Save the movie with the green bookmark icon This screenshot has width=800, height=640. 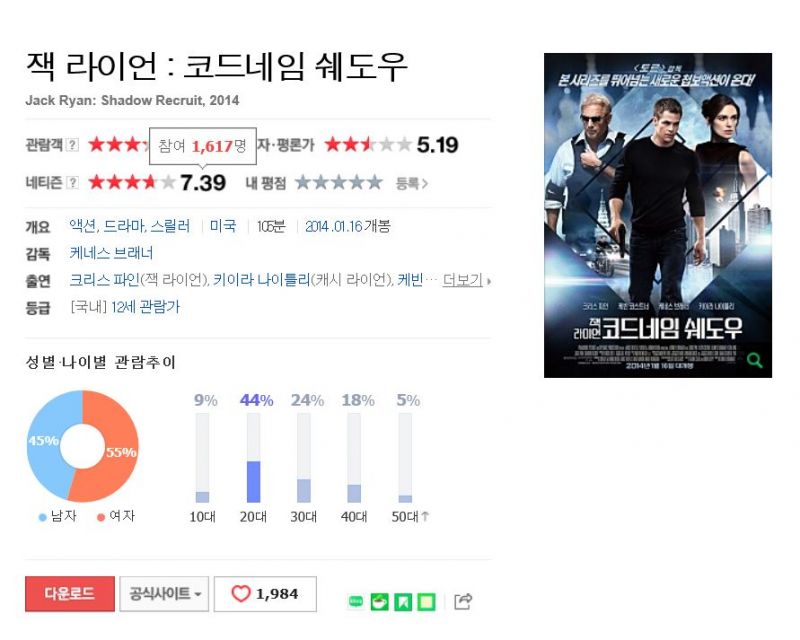tap(403, 602)
